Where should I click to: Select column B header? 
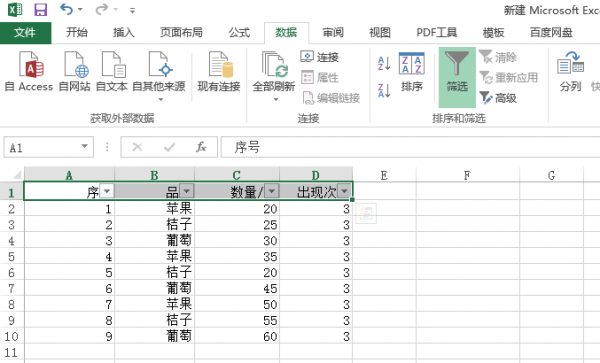coord(155,175)
